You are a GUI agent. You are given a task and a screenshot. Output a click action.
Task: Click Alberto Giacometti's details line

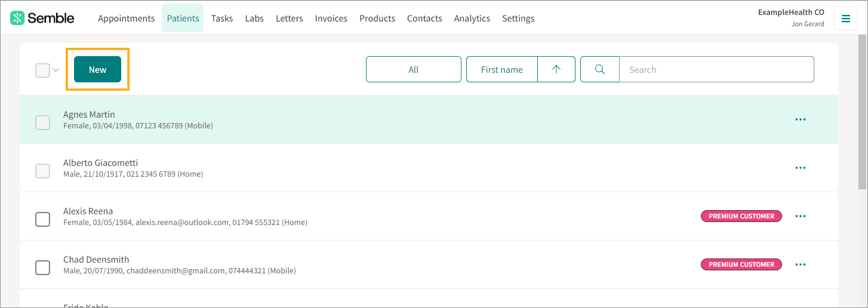pos(133,174)
